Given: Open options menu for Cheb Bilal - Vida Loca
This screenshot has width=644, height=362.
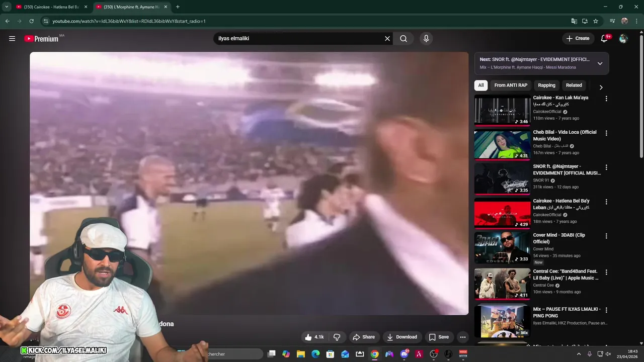Looking at the screenshot, I should pyautogui.click(x=606, y=133).
